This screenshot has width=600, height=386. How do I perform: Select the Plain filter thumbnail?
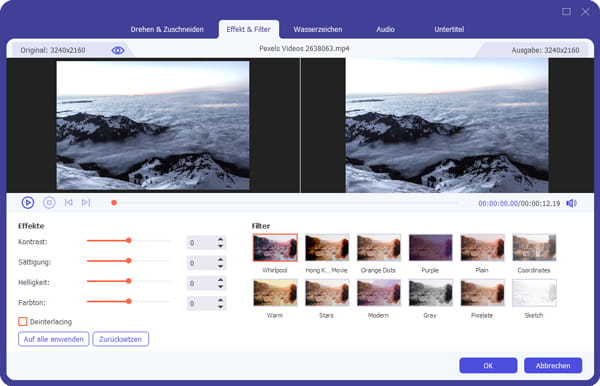click(x=482, y=248)
